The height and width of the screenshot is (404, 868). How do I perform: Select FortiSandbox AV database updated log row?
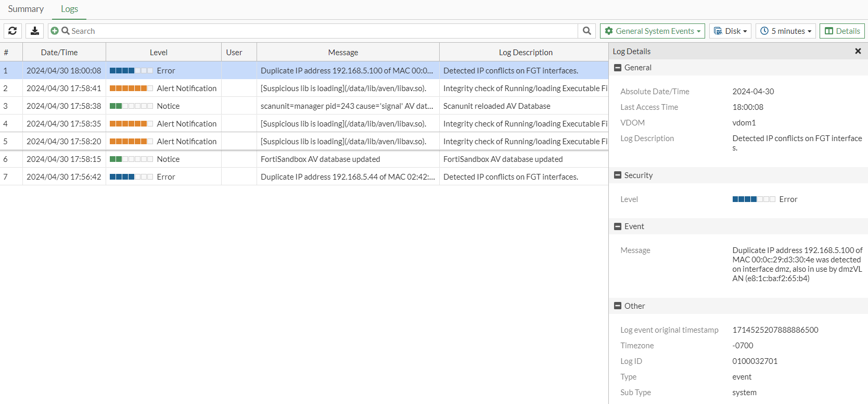click(320, 159)
